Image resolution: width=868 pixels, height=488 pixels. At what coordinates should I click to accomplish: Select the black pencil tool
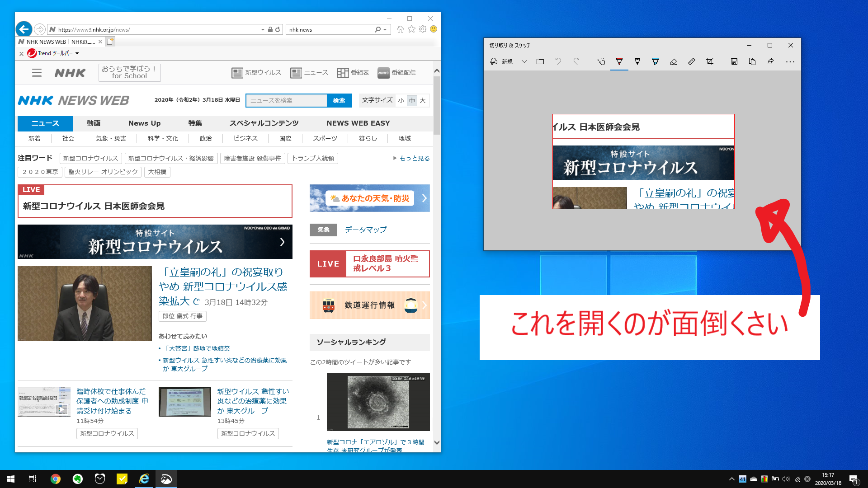[x=637, y=61]
